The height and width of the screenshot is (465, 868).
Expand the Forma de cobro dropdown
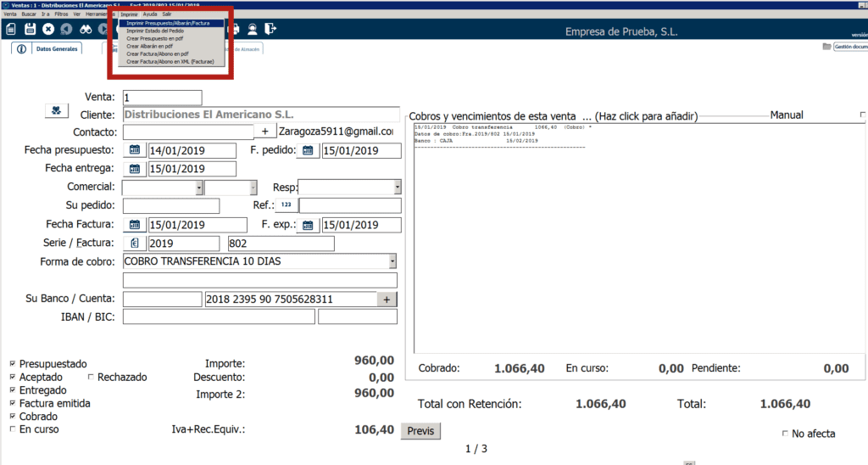point(392,261)
